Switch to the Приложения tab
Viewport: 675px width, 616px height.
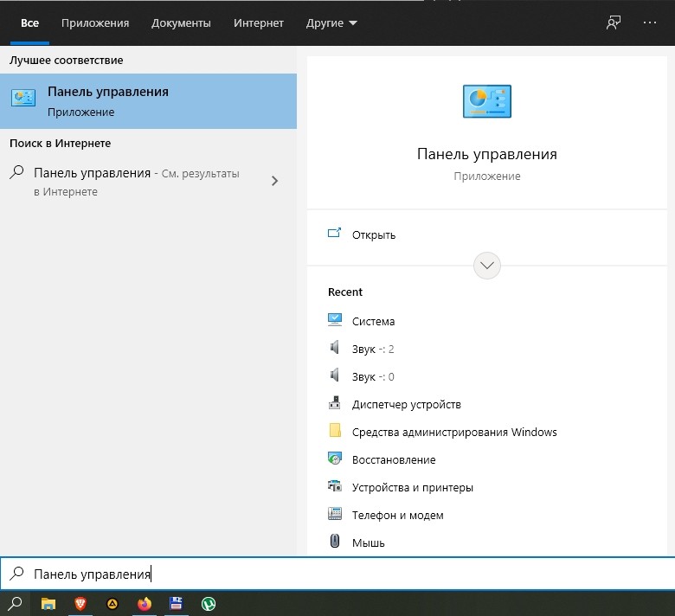pos(95,22)
